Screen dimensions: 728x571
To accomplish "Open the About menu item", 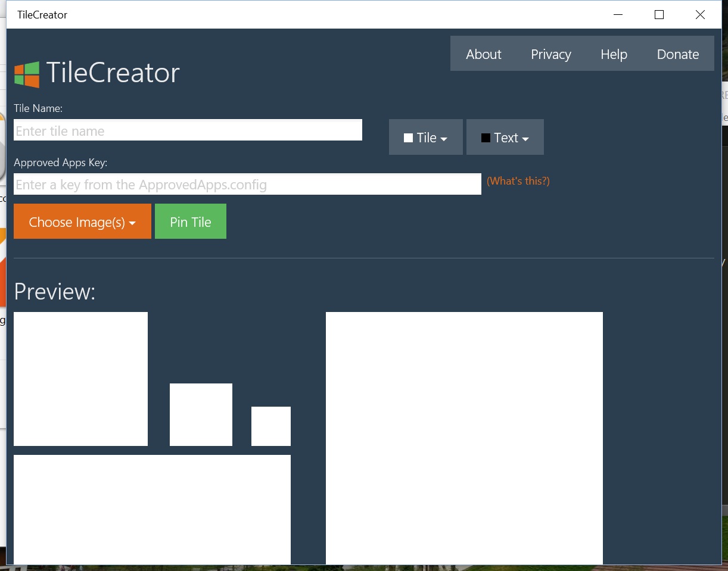I will pyautogui.click(x=483, y=54).
